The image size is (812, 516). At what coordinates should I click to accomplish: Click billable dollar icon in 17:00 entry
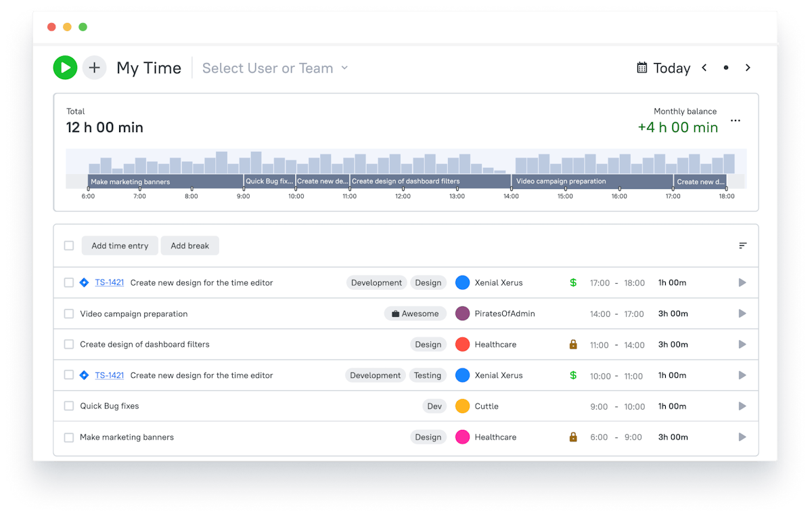point(573,282)
